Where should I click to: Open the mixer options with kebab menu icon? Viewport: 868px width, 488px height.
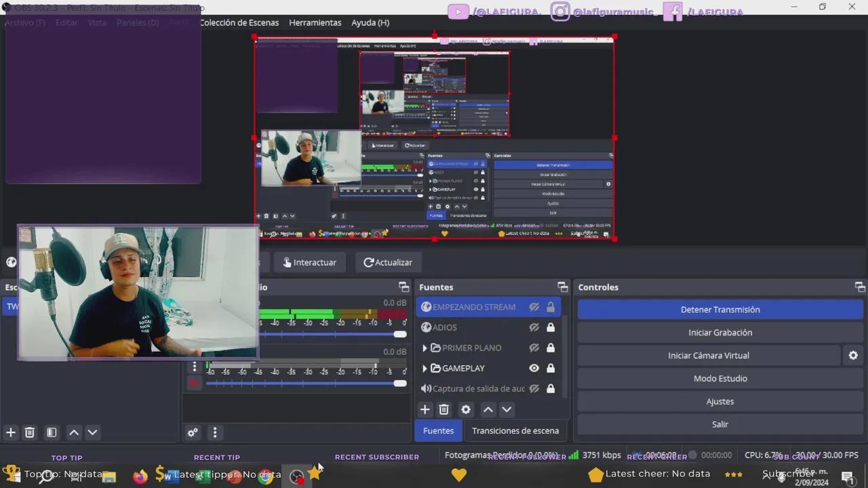click(x=215, y=432)
